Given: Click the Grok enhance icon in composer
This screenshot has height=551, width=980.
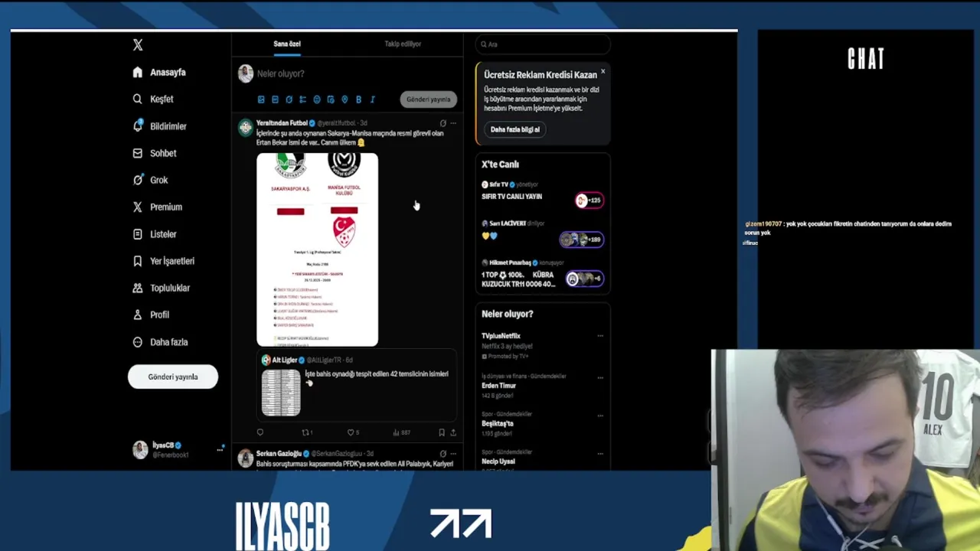Looking at the screenshot, I should 289,99.
